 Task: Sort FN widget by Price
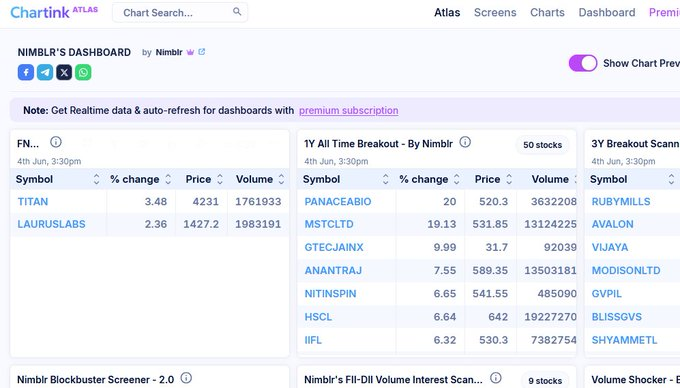pyautogui.click(x=220, y=179)
